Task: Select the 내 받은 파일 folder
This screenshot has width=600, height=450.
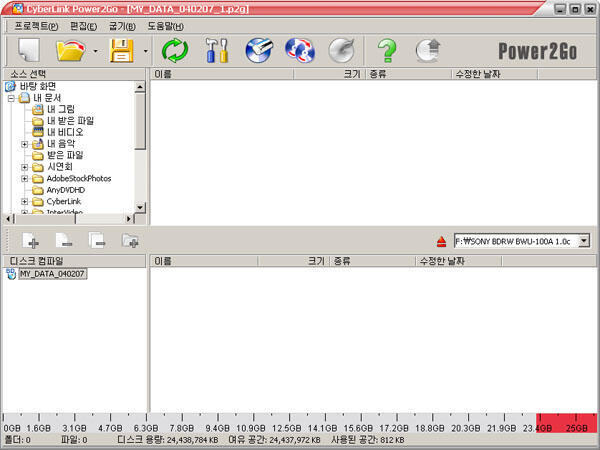Action: pos(70,121)
